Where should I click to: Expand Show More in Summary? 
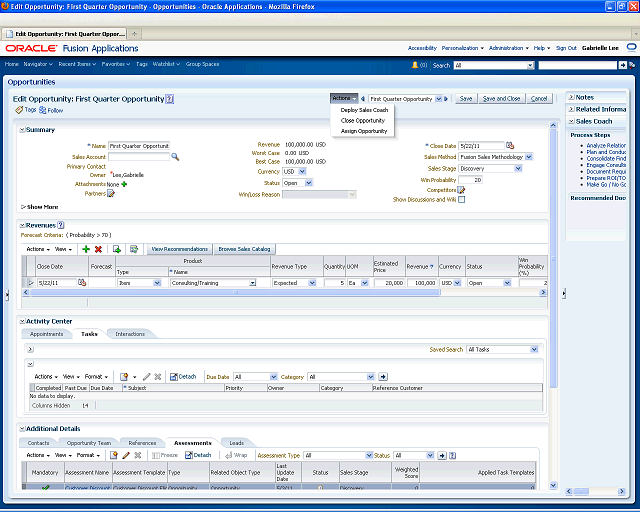(40, 207)
